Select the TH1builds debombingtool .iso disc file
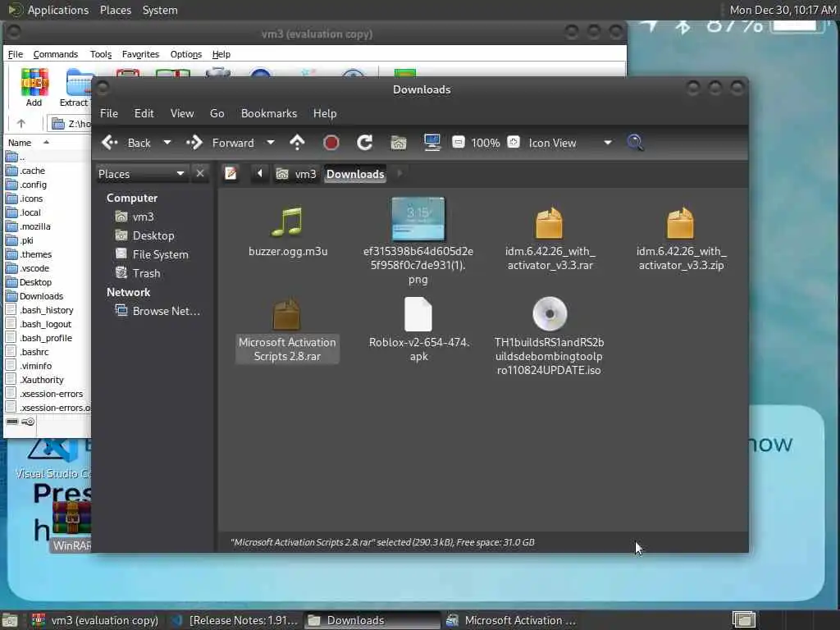Image resolution: width=840 pixels, height=630 pixels. click(549, 336)
